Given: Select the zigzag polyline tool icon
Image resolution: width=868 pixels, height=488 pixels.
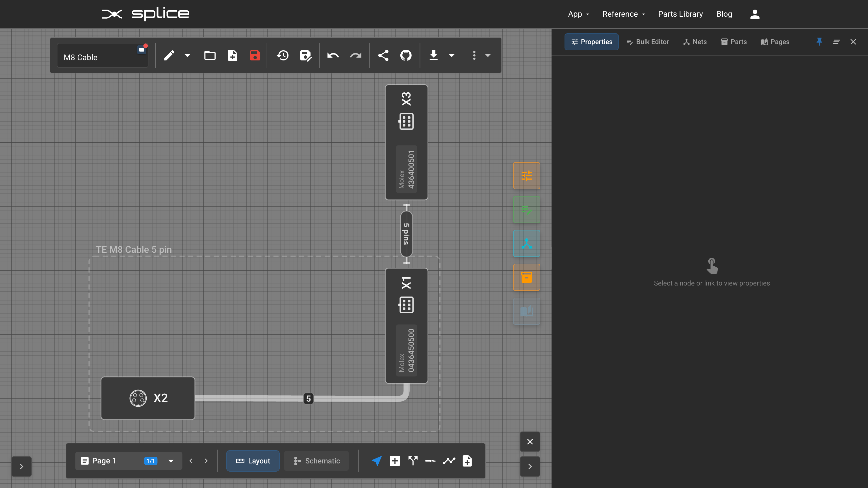Looking at the screenshot, I should point(449,461).
